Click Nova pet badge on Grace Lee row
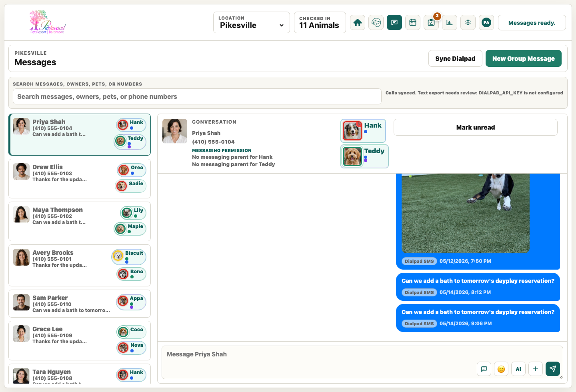The image size is (576, 392). pos(131,348)
